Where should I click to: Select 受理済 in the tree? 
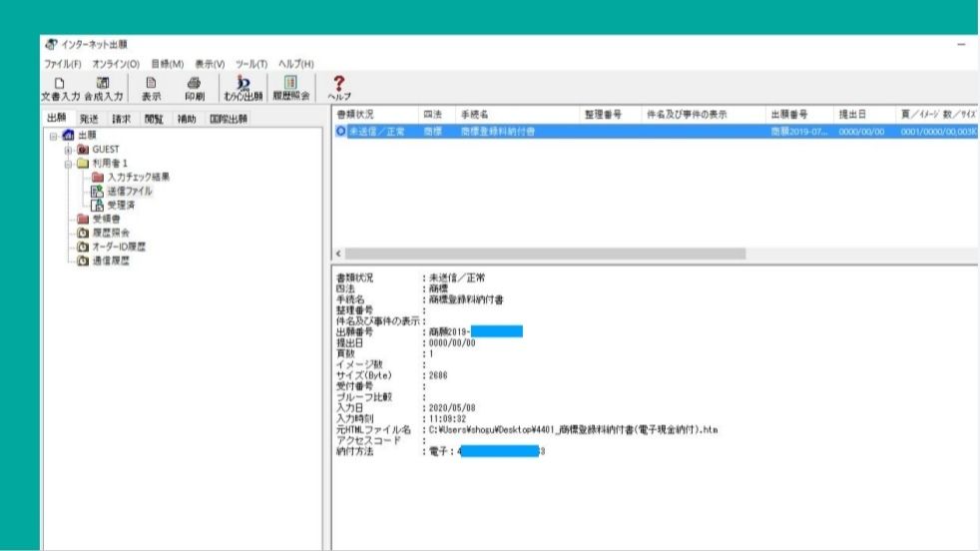coord(121,205)
